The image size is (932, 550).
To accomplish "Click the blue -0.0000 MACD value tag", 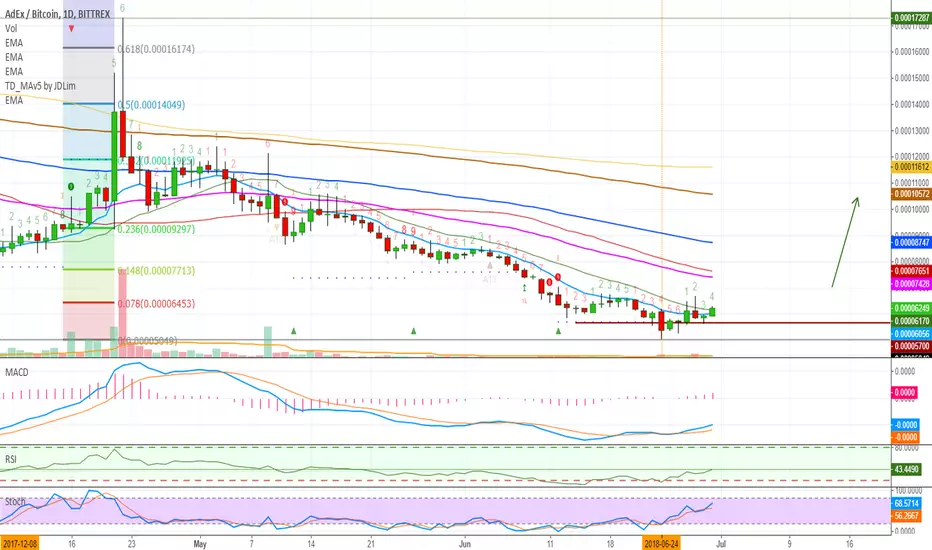I will pos(905,425).
